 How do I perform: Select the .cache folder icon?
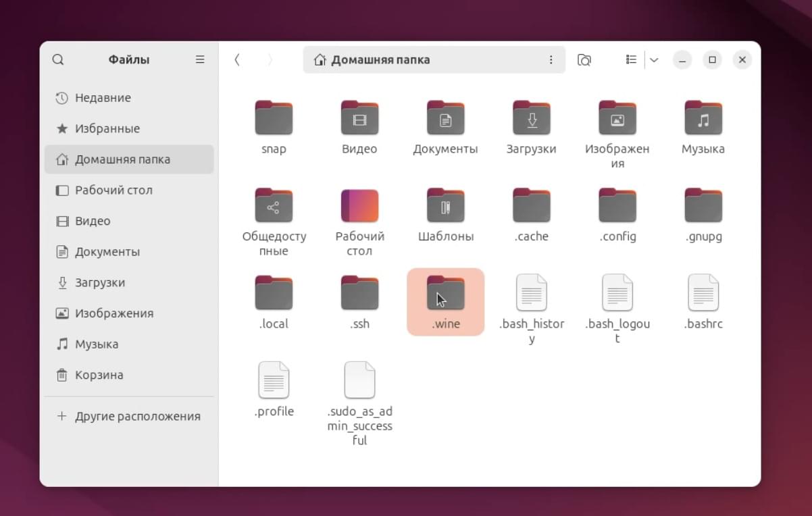531,205
